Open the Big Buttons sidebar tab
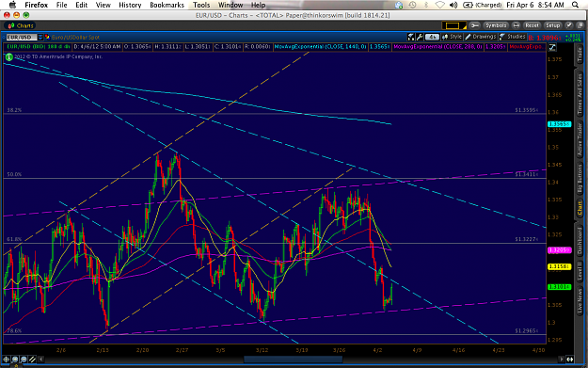Image resolution: width=588 pixels, height=368 pixels. tap(580, 179)
